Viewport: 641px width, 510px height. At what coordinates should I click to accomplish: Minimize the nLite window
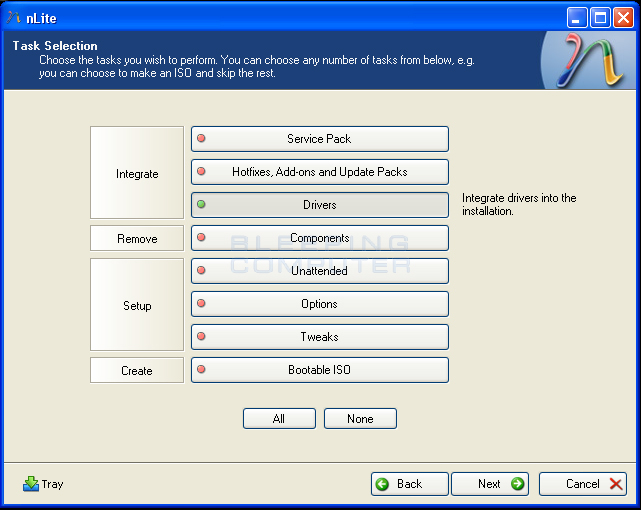[x=577, y=18]
